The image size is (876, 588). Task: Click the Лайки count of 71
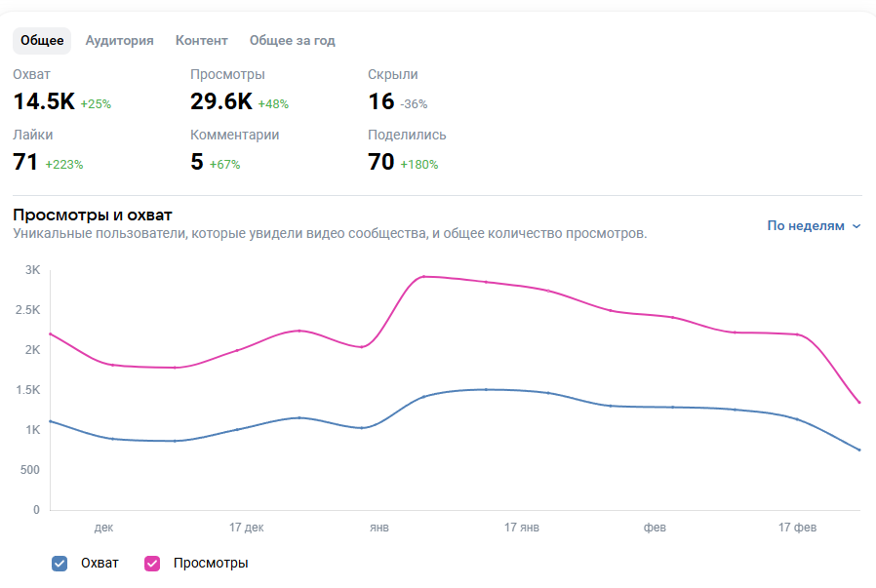25,162
